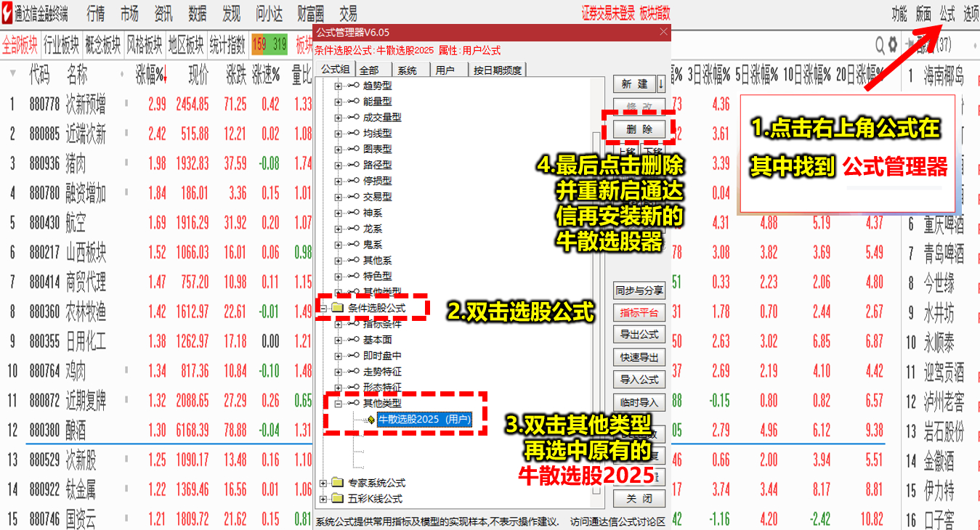
Task: Click the 猪肉 row in the sector list
Action: point(156,163)
